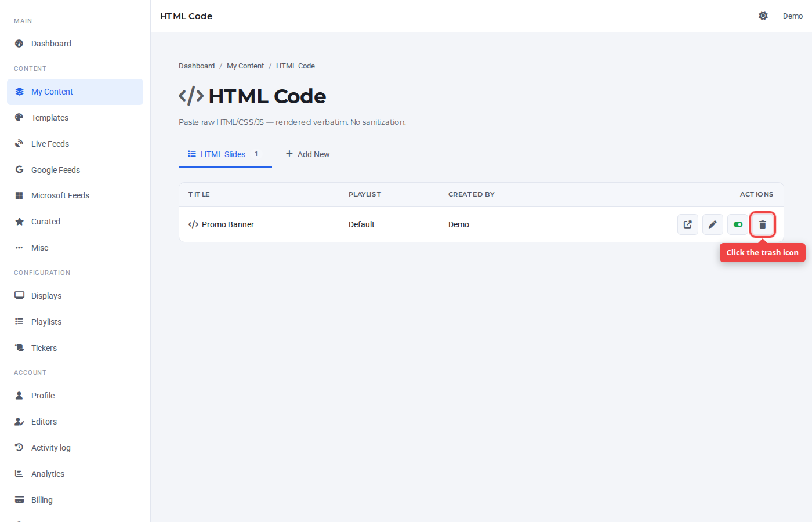Click the Curated star icon

19,222
